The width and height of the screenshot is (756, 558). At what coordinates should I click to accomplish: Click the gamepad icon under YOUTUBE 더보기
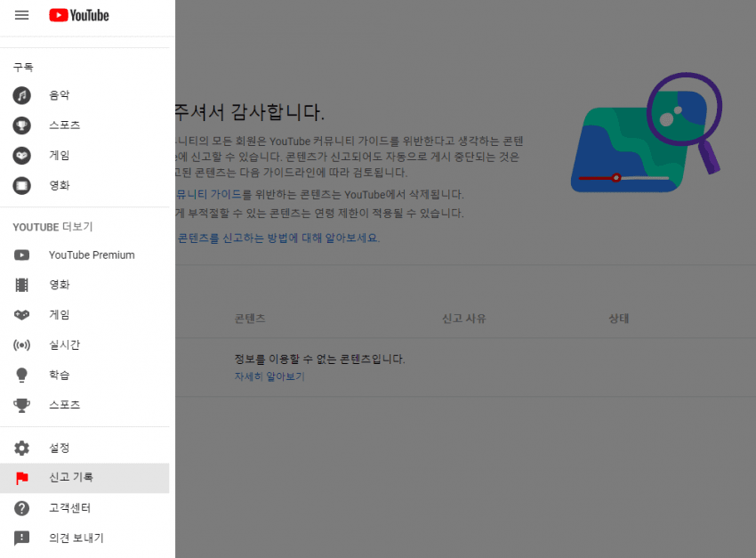point(21,315)
